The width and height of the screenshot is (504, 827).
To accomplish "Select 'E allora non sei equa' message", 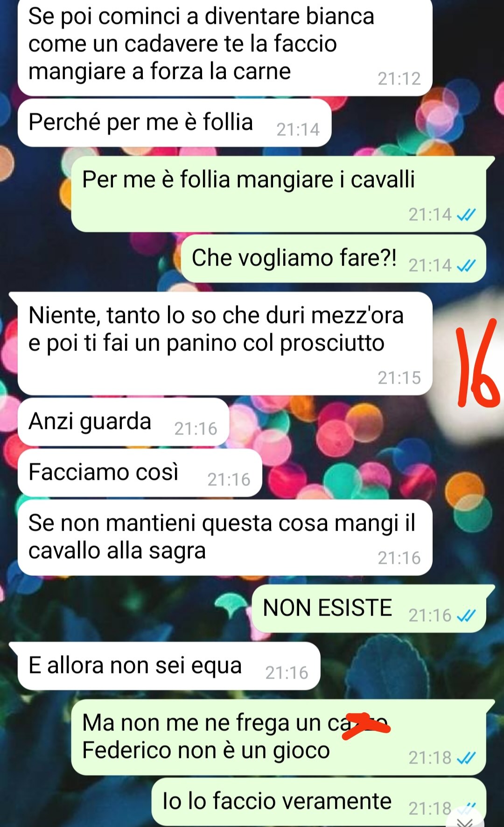I will tap(169, 666).
